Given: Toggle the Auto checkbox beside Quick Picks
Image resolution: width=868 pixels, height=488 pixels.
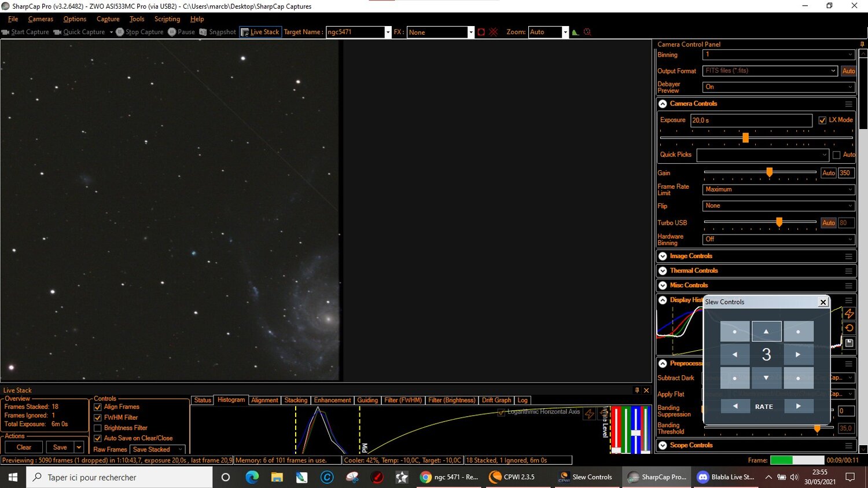Looking at the screenshot, I should [836, 155].
